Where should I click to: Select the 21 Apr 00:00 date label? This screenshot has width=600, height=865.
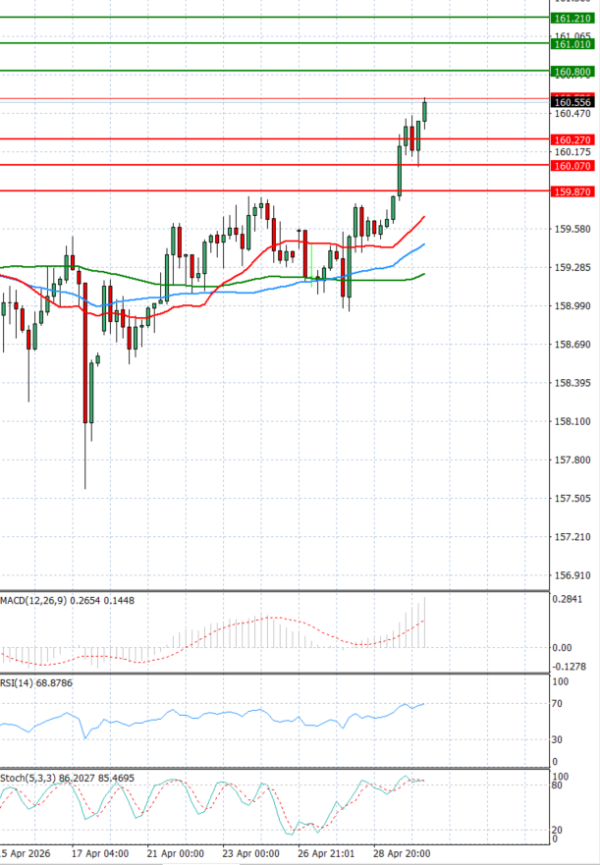(176, 855)
